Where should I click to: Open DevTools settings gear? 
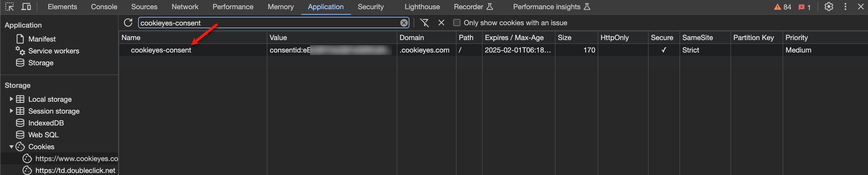[x=829, y=7]
